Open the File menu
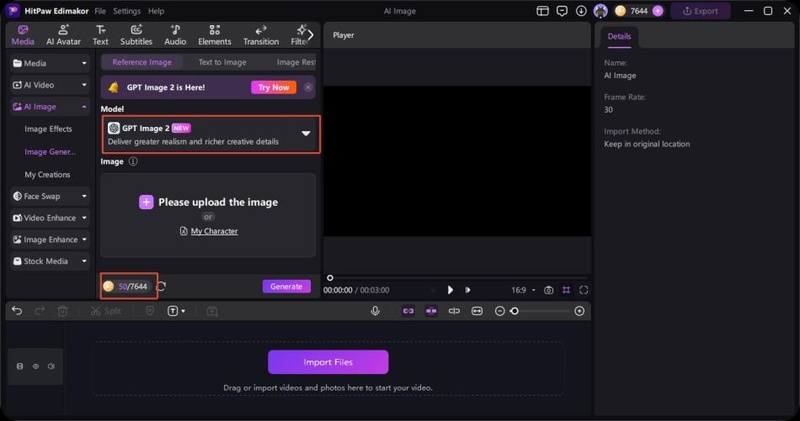The height and width of the screenshot is (421, 800). point(100,11)
